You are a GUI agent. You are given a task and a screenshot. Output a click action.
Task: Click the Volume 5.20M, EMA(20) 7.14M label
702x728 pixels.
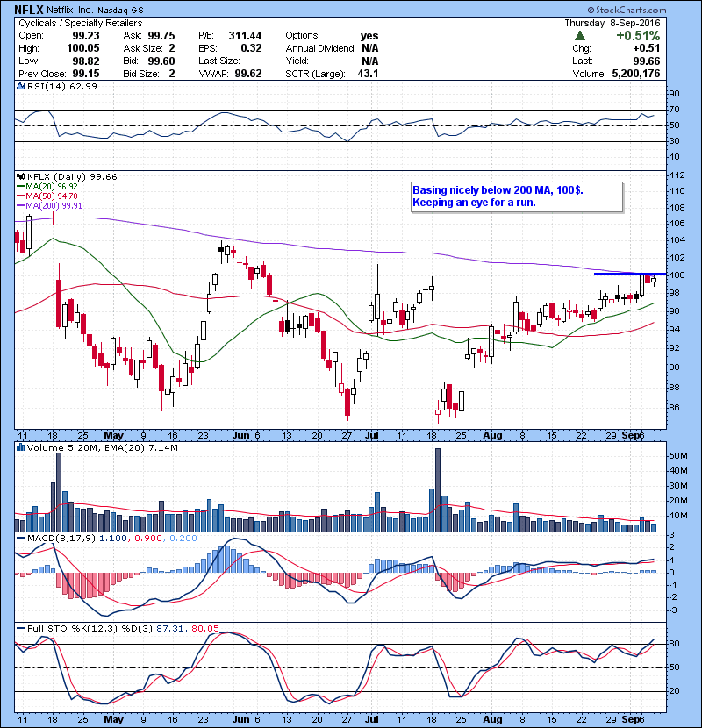pyautogui.click(x=103, y=447)
